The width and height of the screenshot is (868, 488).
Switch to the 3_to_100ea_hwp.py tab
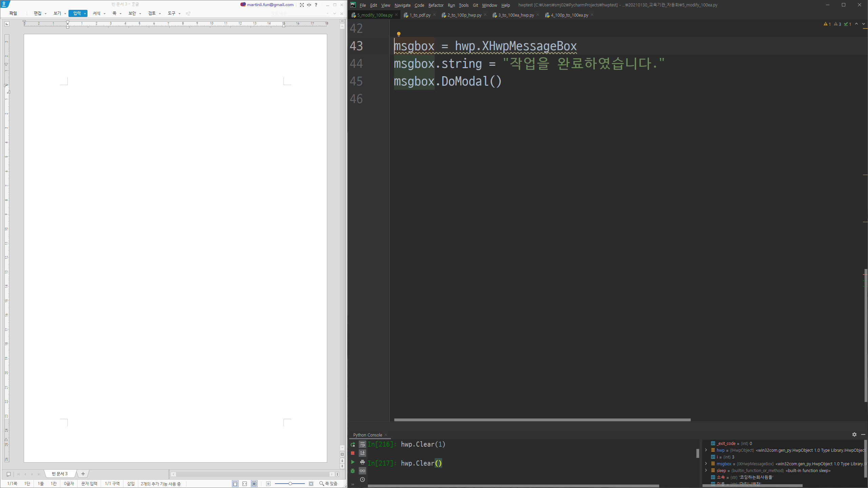coord(515,15)
